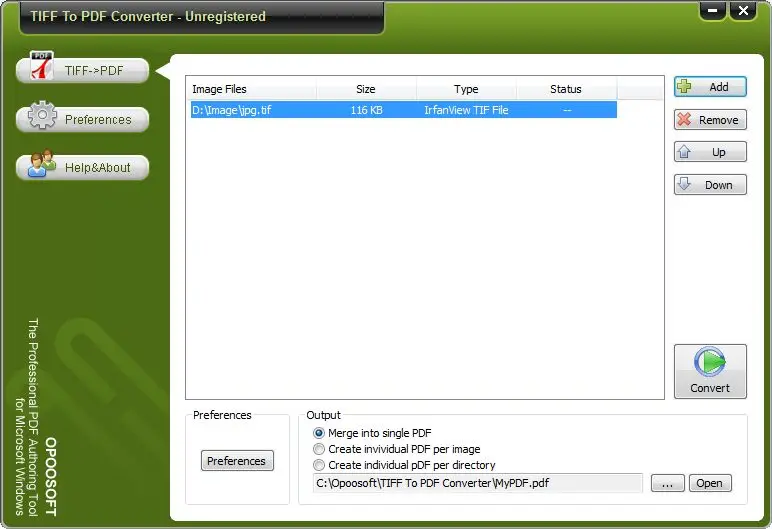Move the selected file Down
The height and width of the screenshot is (529, 772).
tap(710, 185)
